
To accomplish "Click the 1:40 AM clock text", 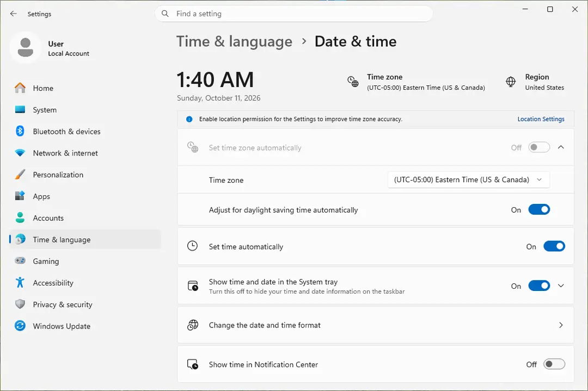I will tap(215, 79).
